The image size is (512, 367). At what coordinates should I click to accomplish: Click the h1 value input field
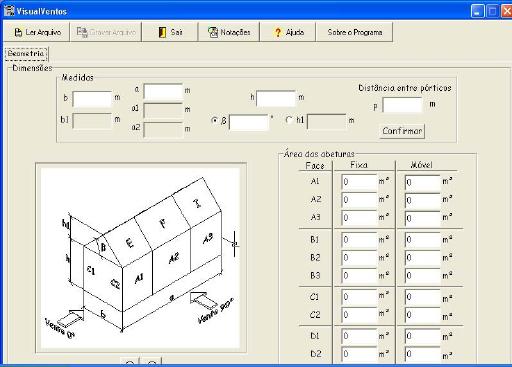[327, 121]
